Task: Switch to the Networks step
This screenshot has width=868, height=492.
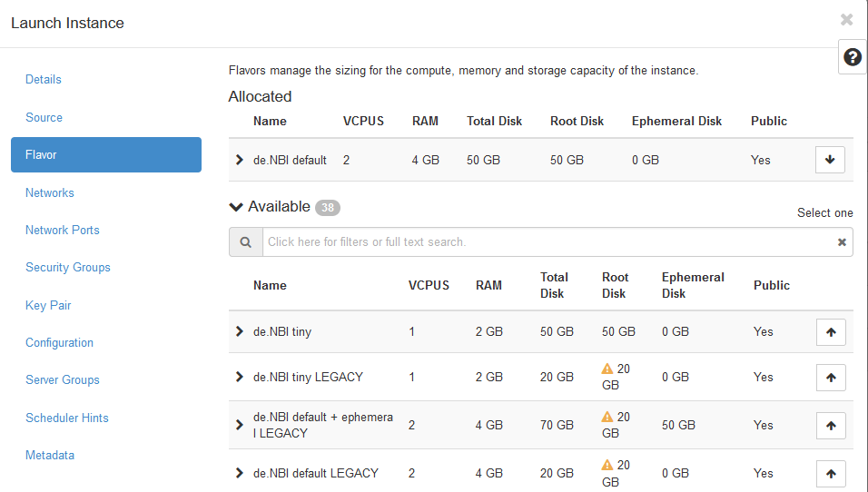Action: (x=50, y=192)
